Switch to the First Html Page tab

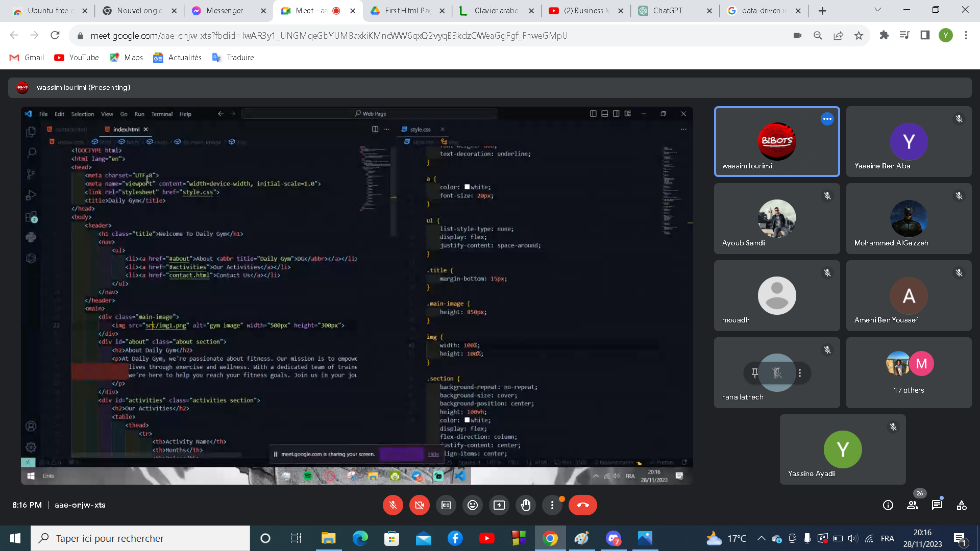tap(407, 11)
